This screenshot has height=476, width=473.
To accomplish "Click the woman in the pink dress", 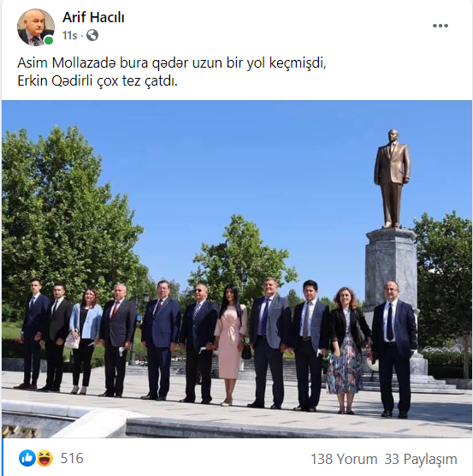I will [x=231, y=344].
